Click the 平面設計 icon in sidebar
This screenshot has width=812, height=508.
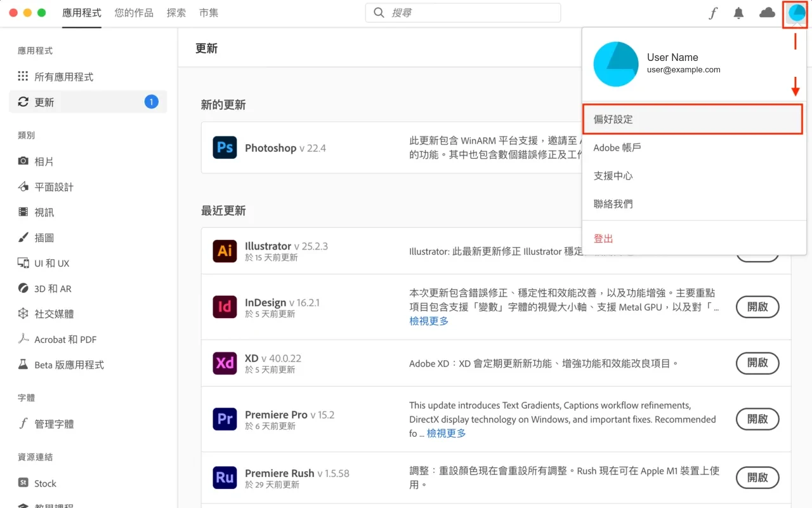point(23,187)
